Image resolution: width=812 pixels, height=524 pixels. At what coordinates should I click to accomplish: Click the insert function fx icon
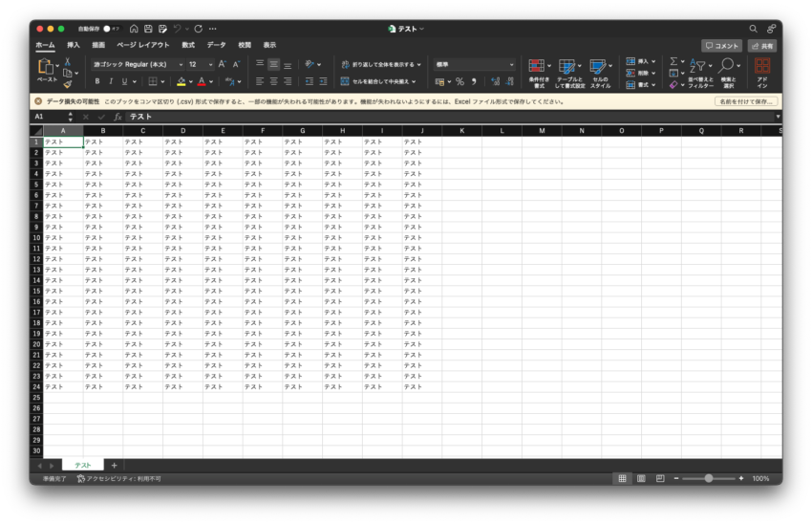tap(118, 117)
